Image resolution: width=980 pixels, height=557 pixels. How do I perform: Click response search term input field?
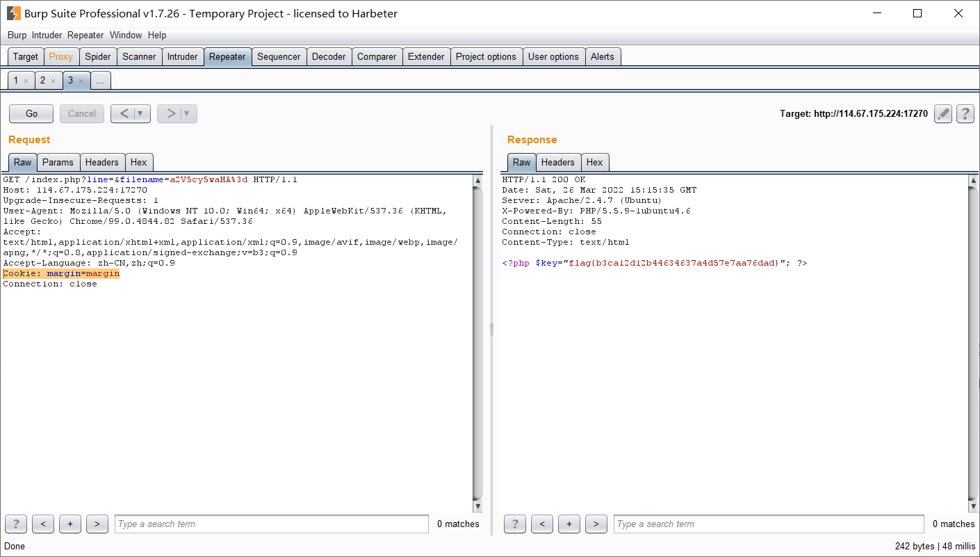769,524
